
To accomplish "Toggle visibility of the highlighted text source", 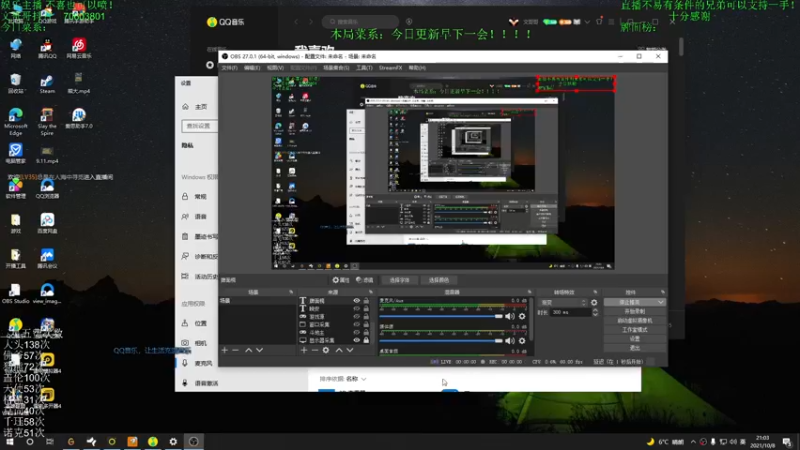I will tap(357, 301).
